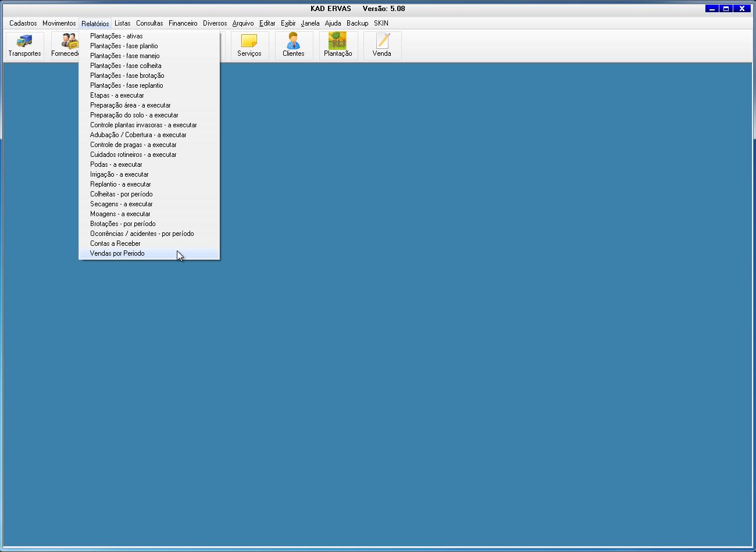Screen dimensions: 756x552
Task: Maximize the KAD ERVAS window
Action: click(726, 9)
